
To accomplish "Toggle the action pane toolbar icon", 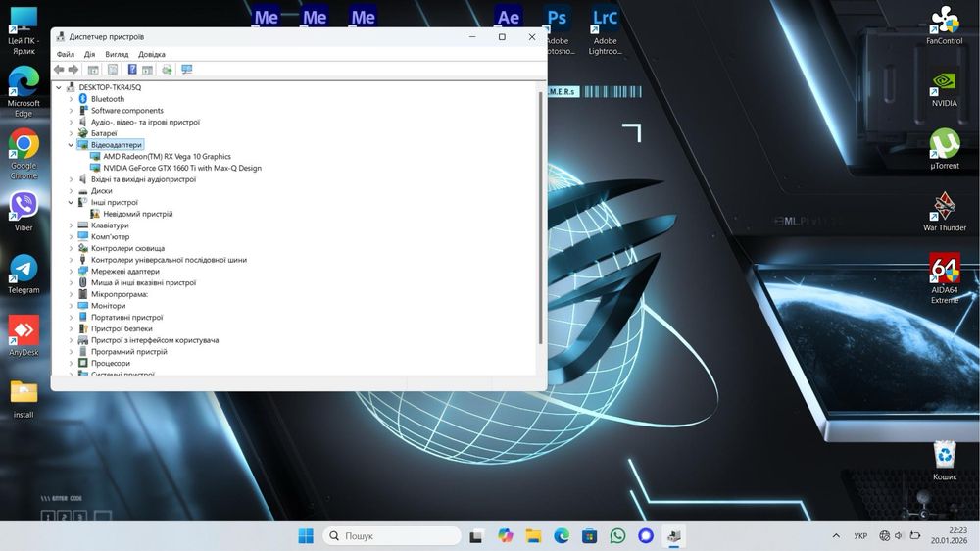I will 148,70.
